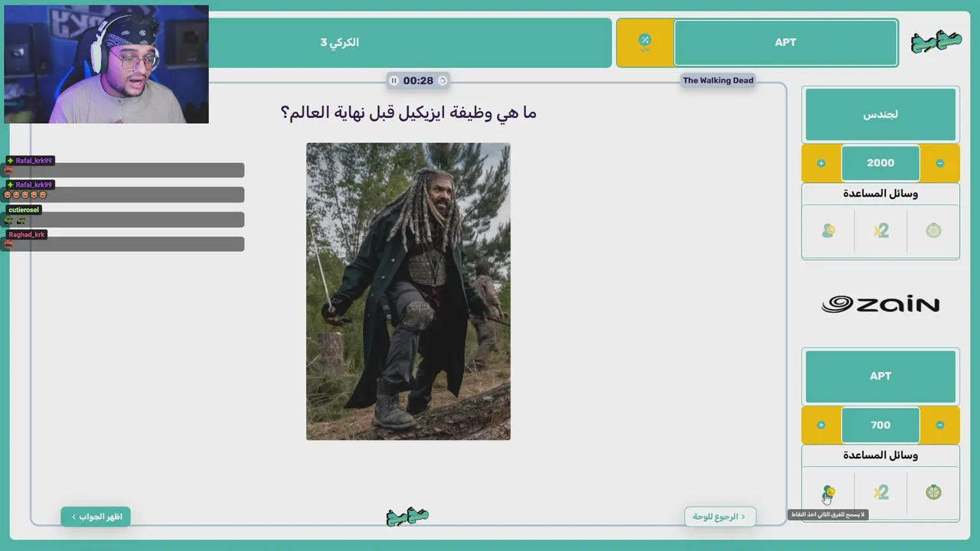Click the game logo in top-right corner
The height and width of the screenshot is (551, 980).
point(936,41)
